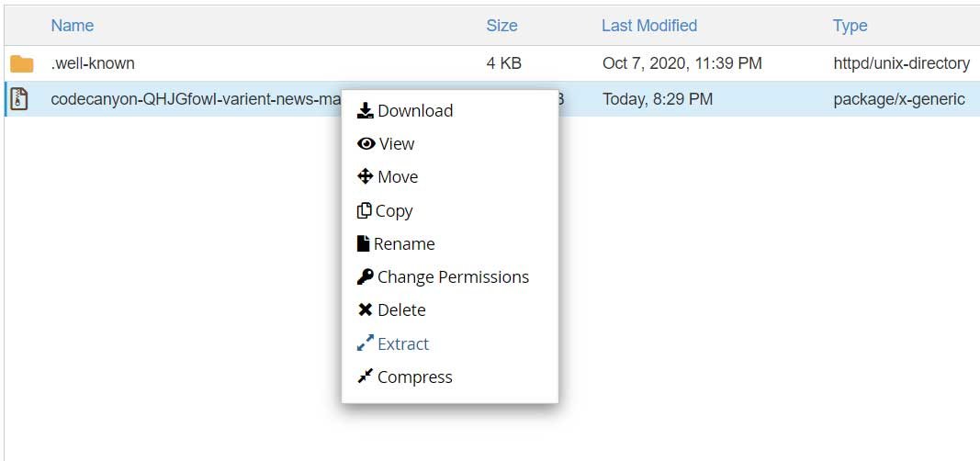Click the zip archive file icon

click(x=20, y=98)
